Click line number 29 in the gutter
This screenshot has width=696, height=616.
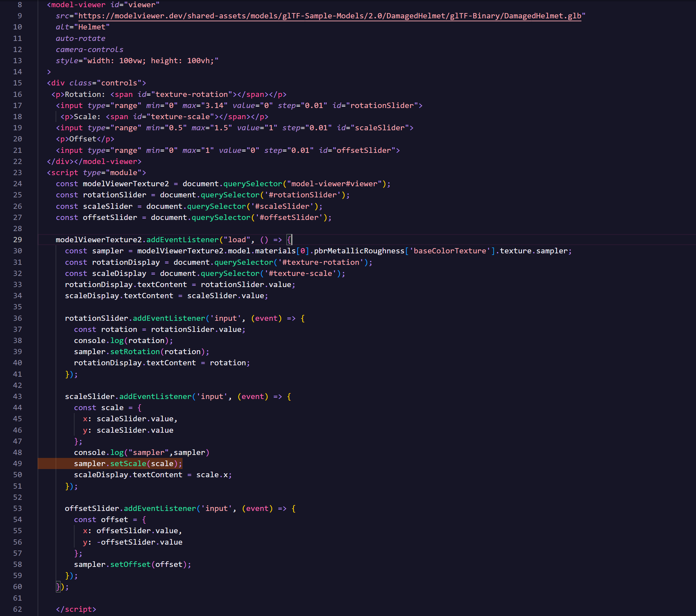click(18, 240)
